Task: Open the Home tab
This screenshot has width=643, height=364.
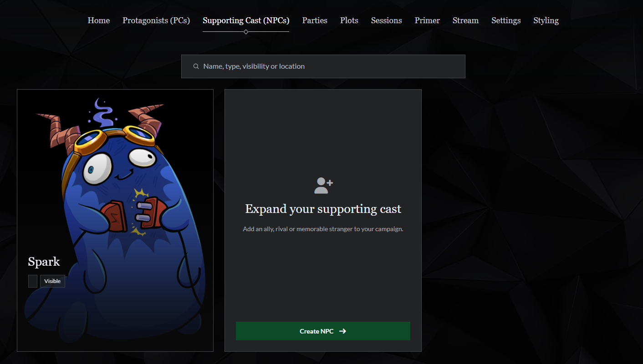Action: [99, 20]
